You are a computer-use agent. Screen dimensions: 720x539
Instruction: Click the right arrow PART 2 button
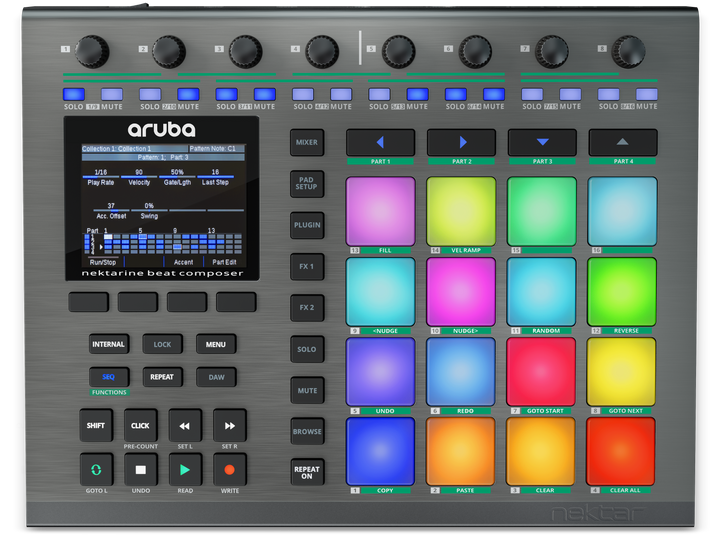click(461, 142)
